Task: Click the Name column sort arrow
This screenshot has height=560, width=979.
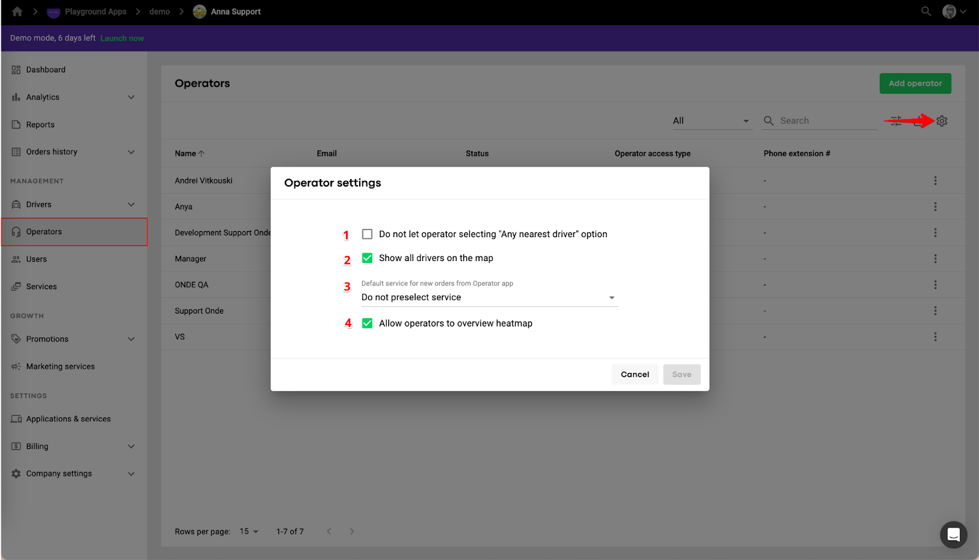Action: pos(201,153)
